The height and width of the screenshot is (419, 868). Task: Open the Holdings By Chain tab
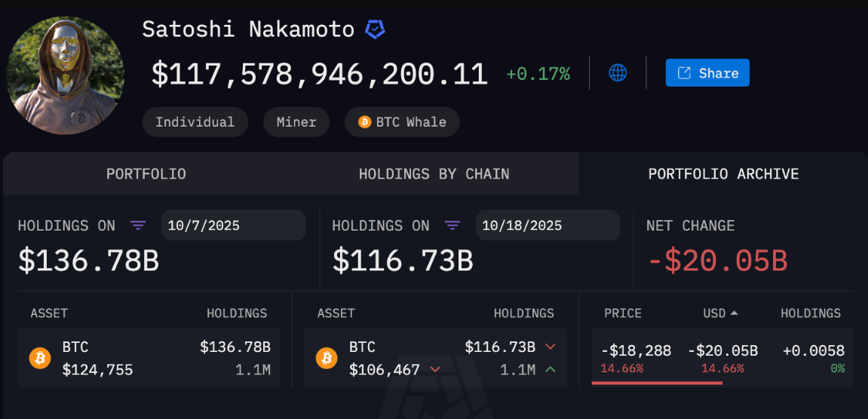tap(434, 174)
